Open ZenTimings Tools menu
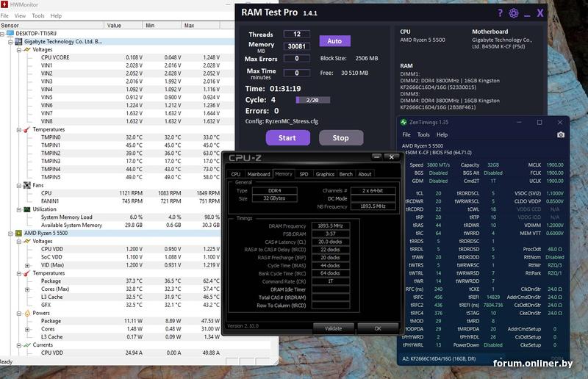Image resolution: width=588 pixels, height=379 pixels. click(x=423, y=134)
